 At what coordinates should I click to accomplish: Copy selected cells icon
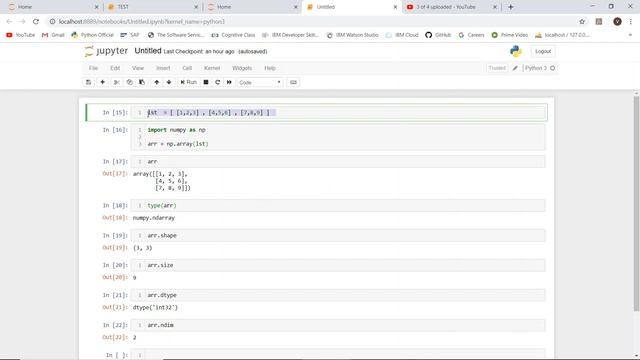pos(129,82)
